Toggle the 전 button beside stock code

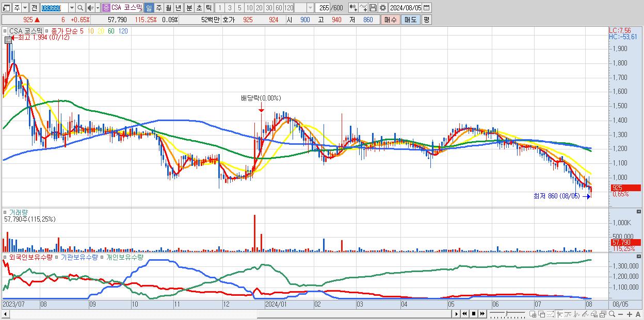[x=34, y=8]
